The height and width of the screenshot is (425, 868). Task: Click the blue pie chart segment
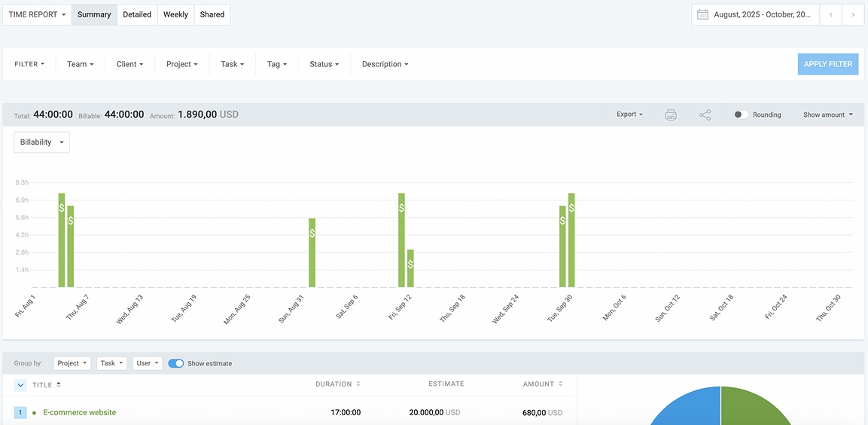click(x=685, y=411)
